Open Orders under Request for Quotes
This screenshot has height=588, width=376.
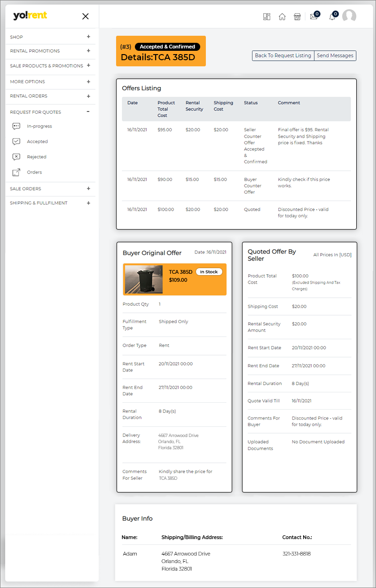[x=34, y=172]
